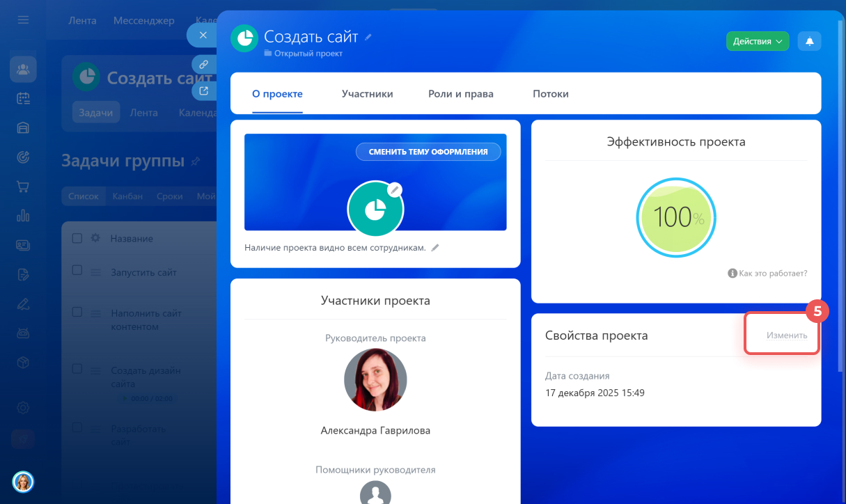
Task: Open the hamburger menu in sidebar
Action: [x=23, y=20]
